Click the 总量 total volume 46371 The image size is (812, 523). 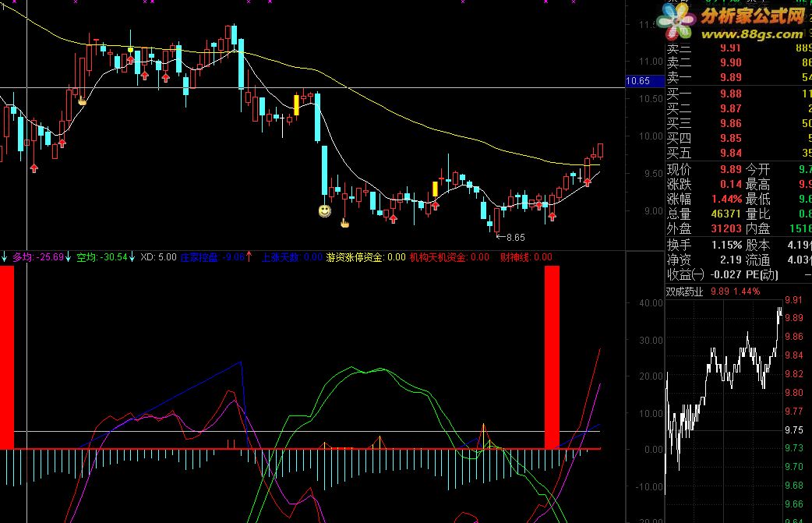pos(726,214)
